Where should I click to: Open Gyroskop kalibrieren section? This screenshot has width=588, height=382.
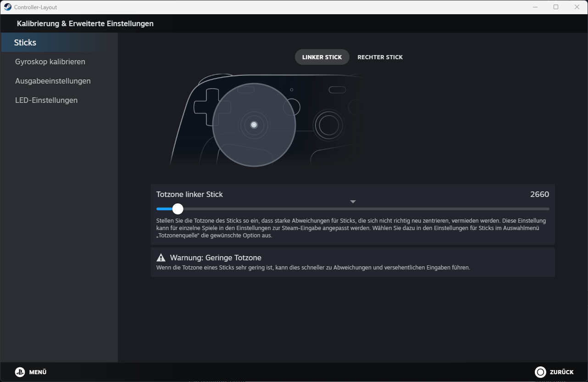[59, 62]
